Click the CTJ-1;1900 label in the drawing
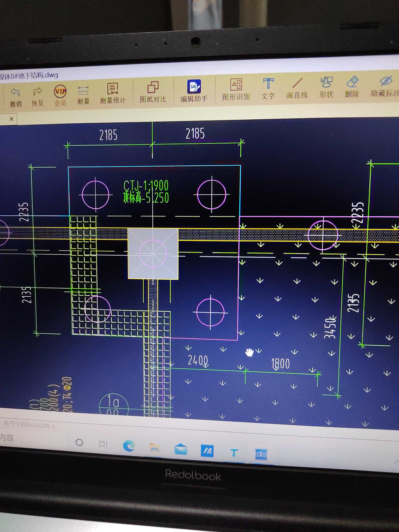399x532 pixels. (146, 186)
